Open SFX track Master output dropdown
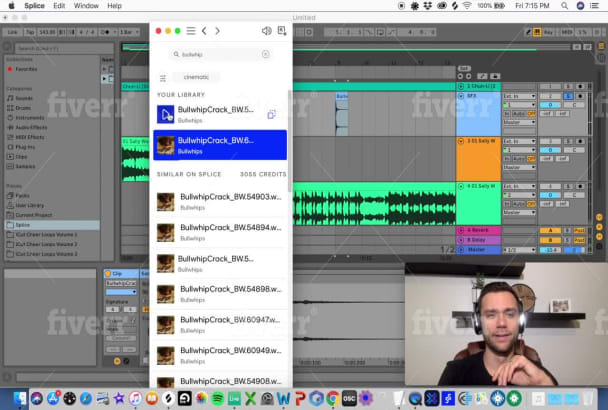The image size is (608, 410). pyautogui.click(x=520, y=123)
